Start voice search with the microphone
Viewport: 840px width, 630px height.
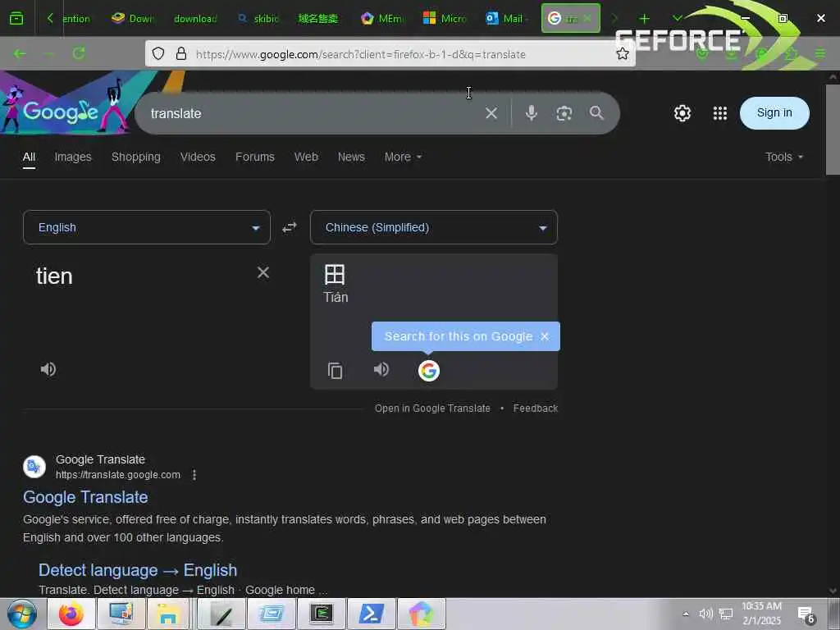click(531, 113)
